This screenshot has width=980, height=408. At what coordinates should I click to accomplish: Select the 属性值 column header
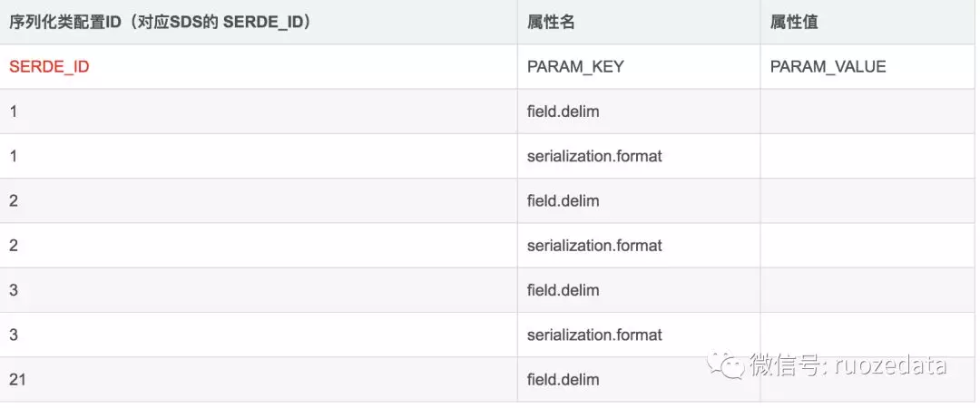794,22
